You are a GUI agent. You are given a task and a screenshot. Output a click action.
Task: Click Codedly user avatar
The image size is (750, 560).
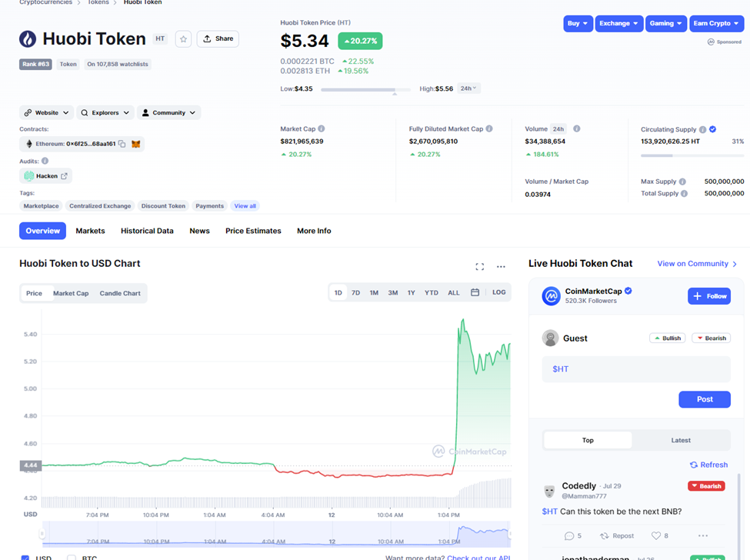[549, 491]
